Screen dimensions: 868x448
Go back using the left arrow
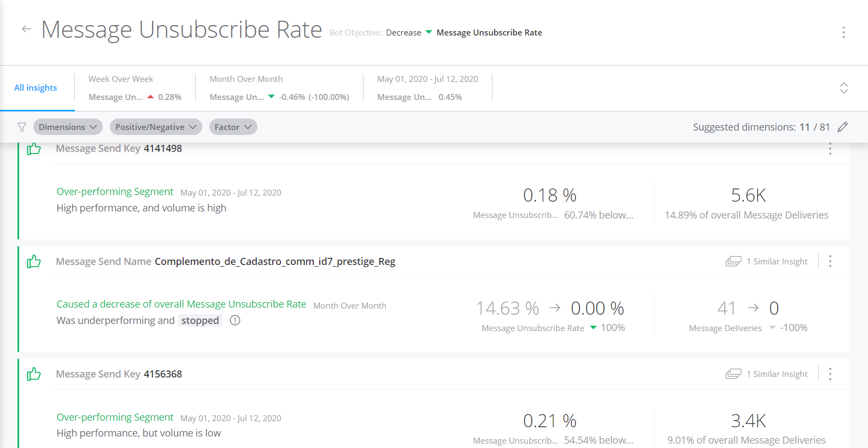tap(26, 29)
